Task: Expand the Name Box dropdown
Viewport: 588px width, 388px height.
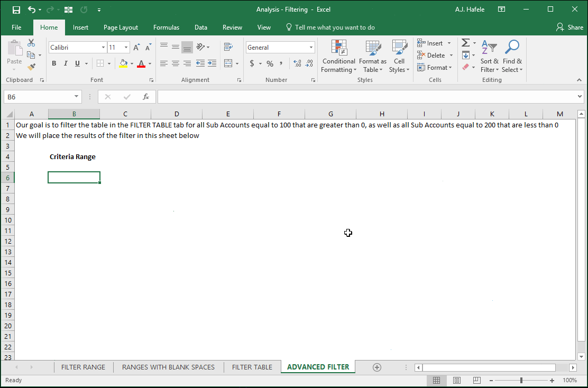Action: click(x=77, y=97)
